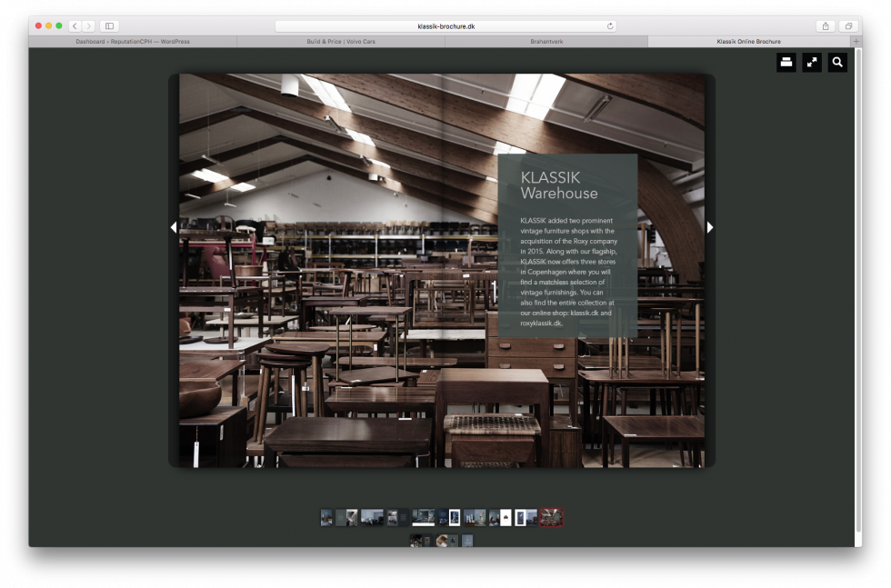This screenshot has height=588, width=891.
Task: Go to next brochure page arrow
Action: tap(710, 227)
